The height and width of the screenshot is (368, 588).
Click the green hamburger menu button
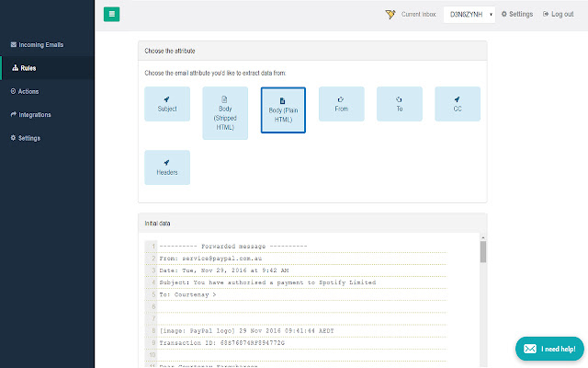point(111,14)
